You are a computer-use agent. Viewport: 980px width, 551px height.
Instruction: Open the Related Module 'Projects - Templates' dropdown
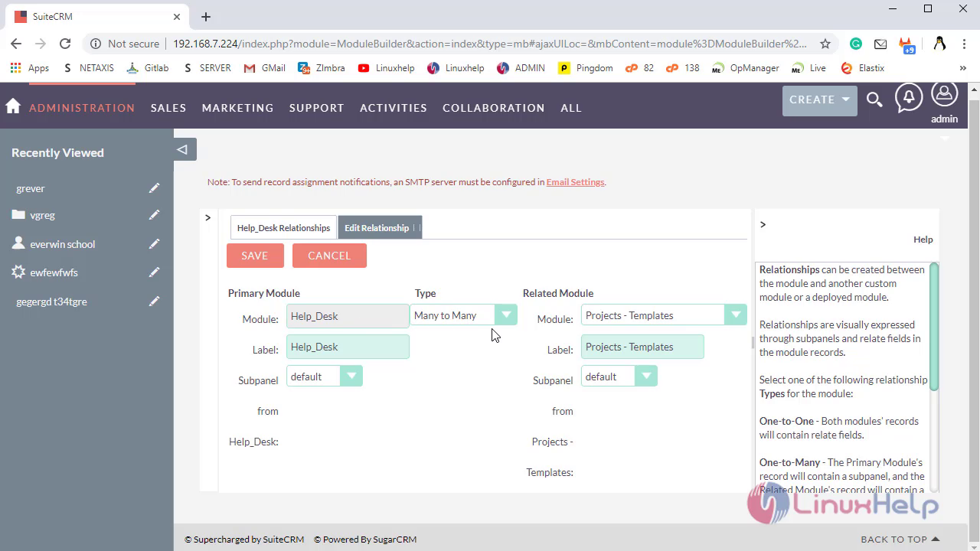click(x=664, y=315)
